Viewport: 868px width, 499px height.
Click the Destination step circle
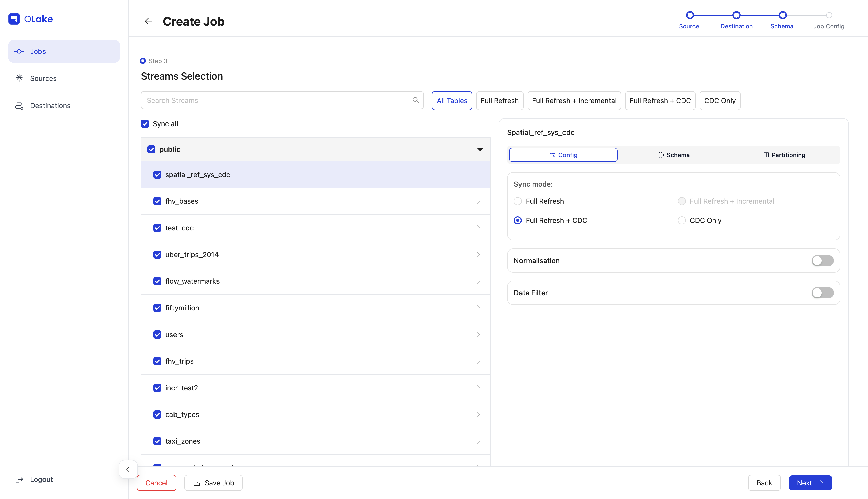736,15
